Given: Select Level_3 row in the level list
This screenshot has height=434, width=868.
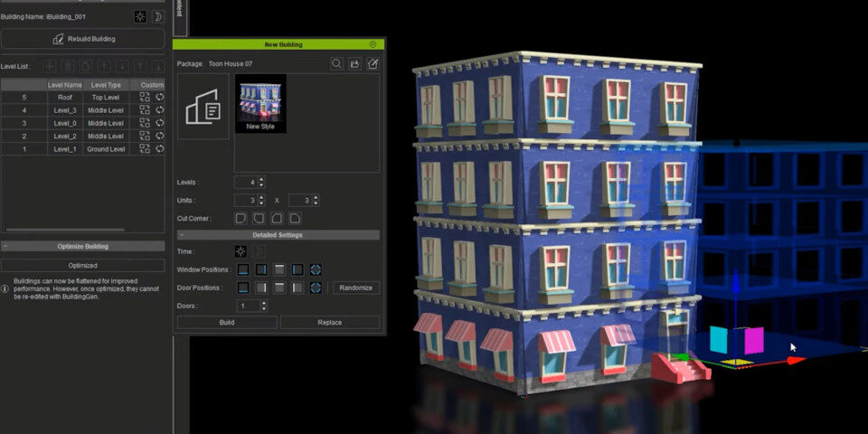Looking at the screenshot, I should (65, 110).
